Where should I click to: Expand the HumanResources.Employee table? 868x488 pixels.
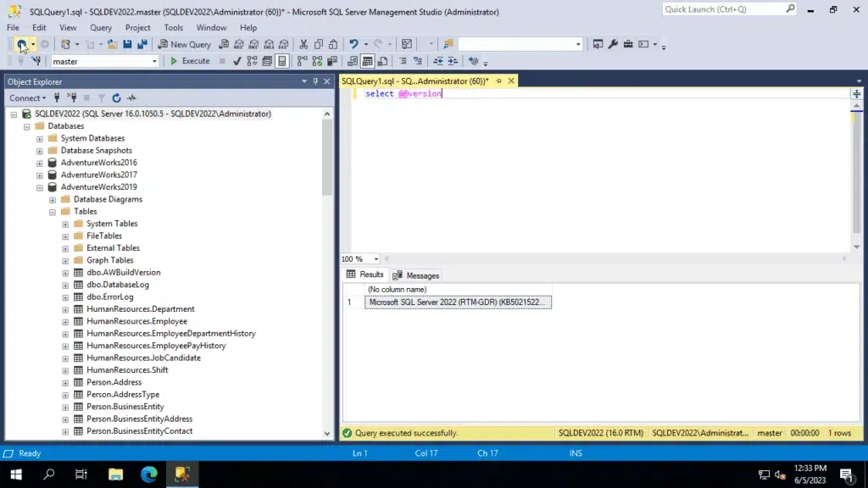65,321
